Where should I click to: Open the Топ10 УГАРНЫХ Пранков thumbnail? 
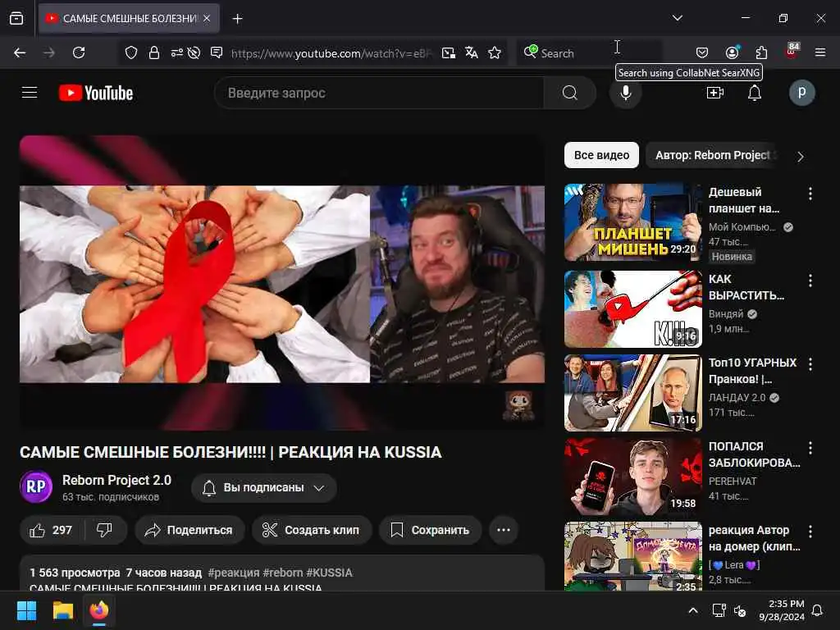632,393
